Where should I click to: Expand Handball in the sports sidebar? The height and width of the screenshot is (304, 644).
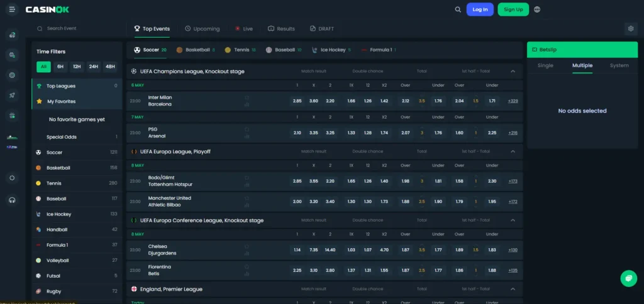(77, 230)
